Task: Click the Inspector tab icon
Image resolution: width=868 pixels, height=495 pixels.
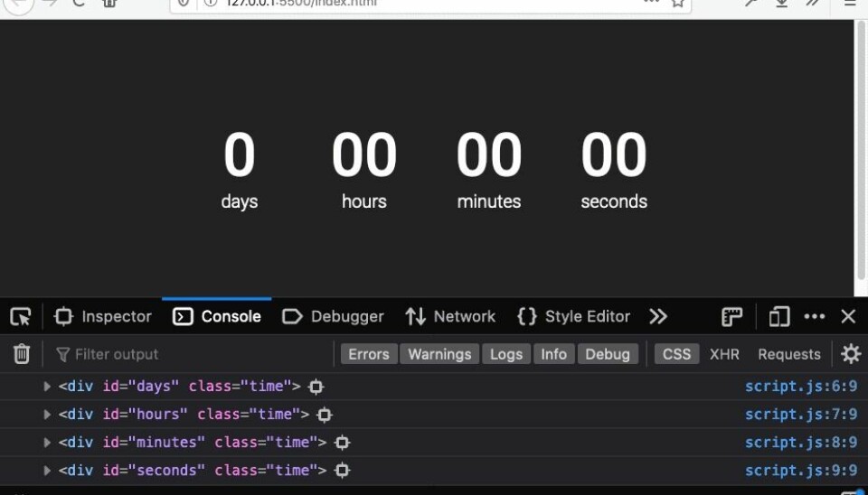Action: 63,316
